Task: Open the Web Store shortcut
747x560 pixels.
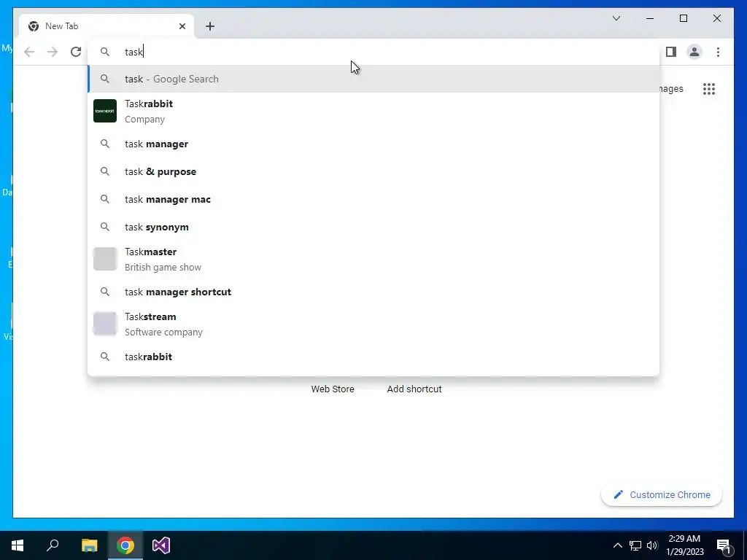Action: 333,389
